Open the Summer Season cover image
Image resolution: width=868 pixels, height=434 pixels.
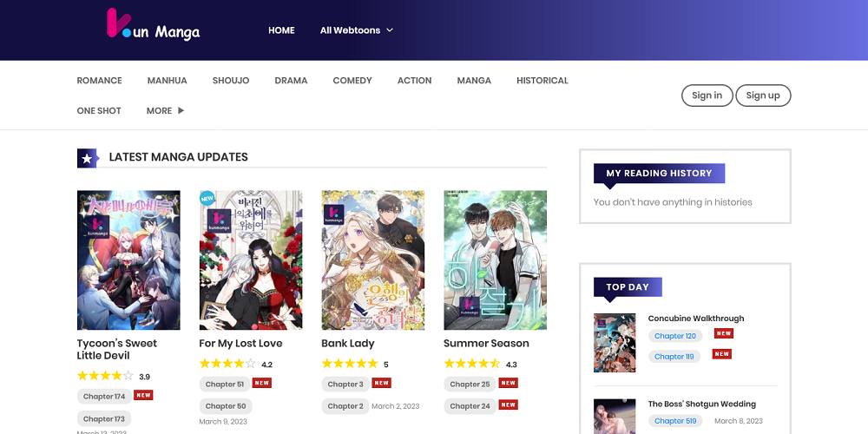pyautogui.click(x=495, y=260)
